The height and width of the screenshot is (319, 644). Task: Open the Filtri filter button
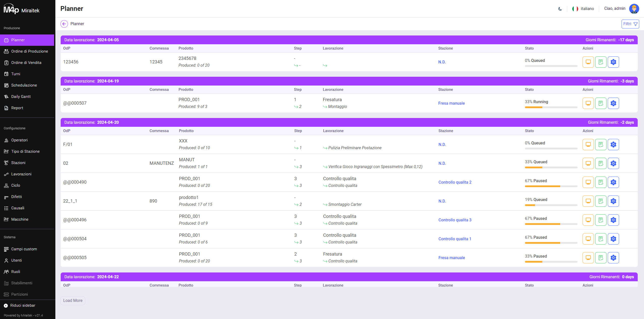tap(630, 24)
